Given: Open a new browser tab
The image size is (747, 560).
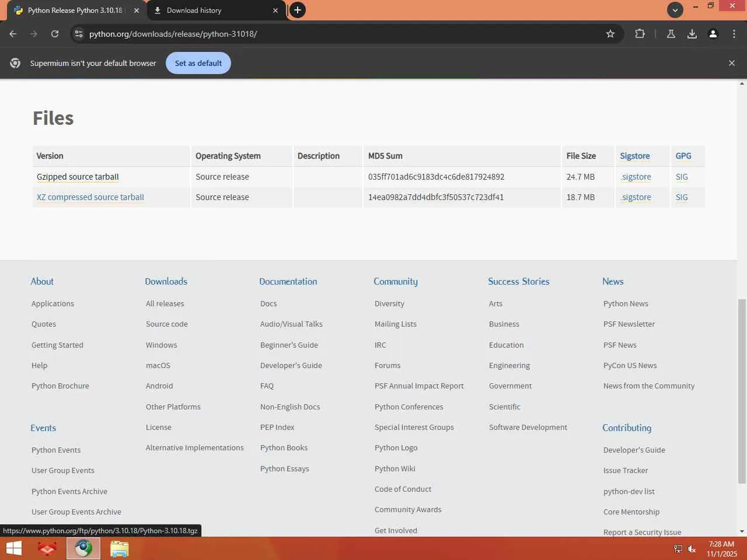Looking at the screenshot, I should pos(298,10).
